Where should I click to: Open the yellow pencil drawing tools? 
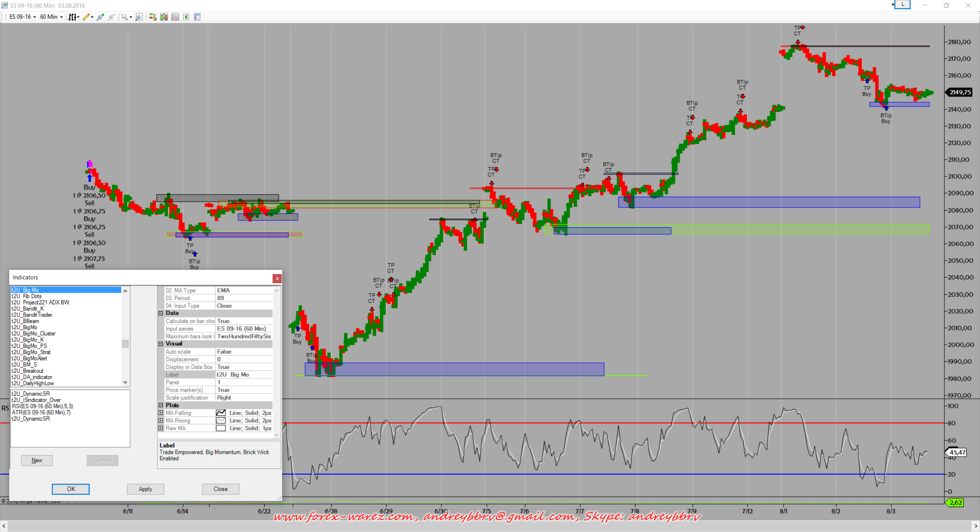coord(86,17)
